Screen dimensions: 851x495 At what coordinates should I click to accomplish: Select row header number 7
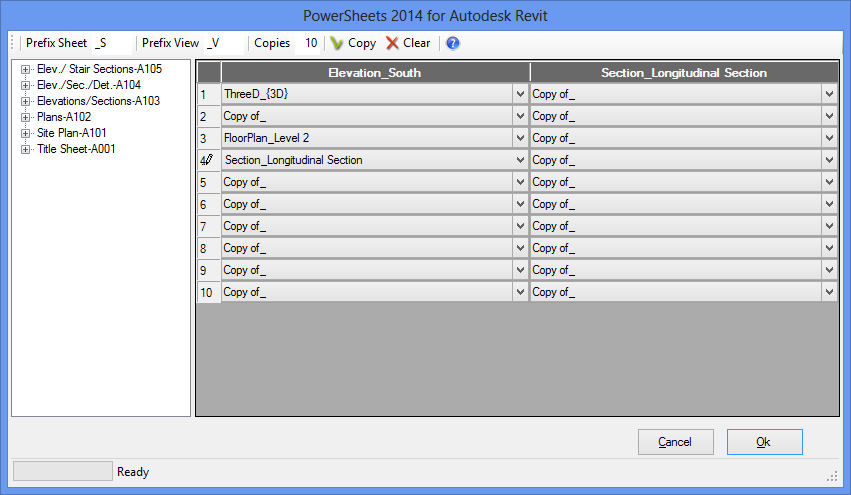tap(208, 226)
